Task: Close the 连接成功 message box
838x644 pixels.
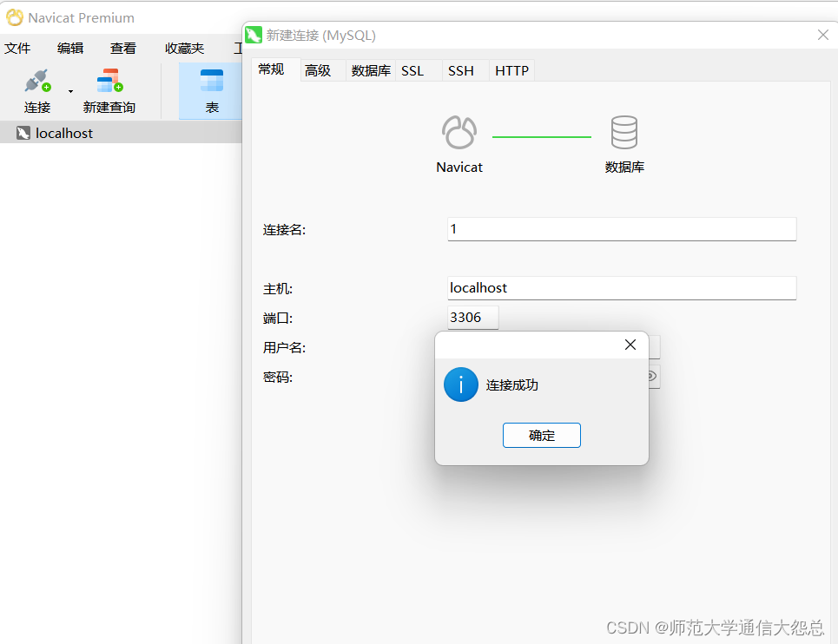Action: click(x=630, y=345)
